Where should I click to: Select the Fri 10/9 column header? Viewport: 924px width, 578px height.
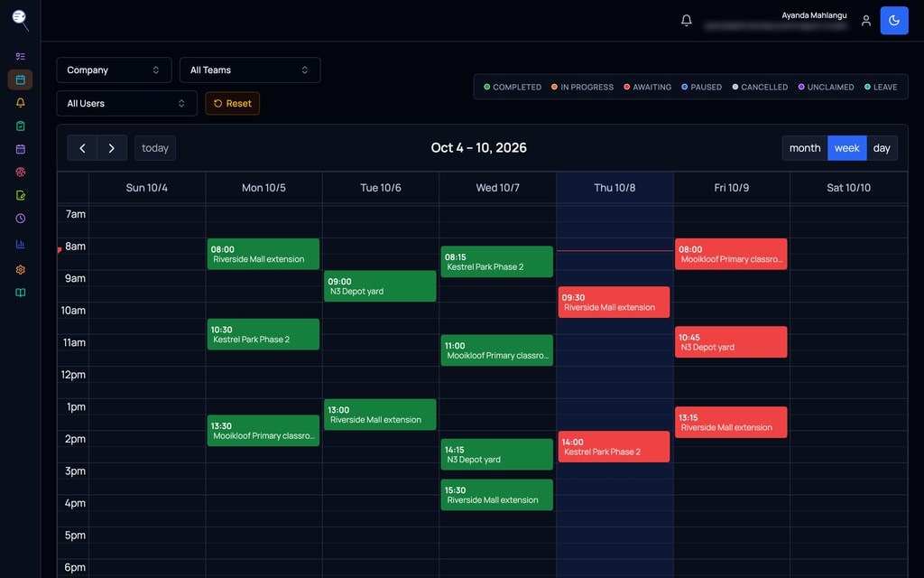731,188
